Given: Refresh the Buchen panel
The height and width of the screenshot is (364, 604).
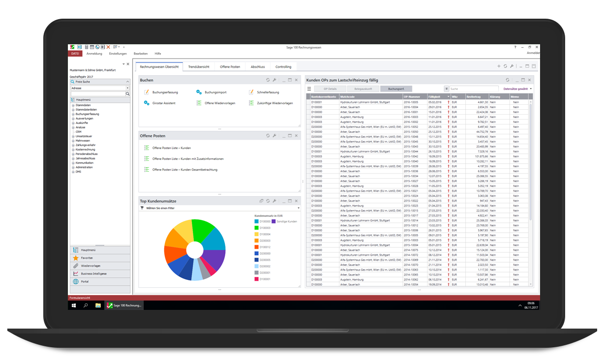Looking at the screenshot, I should [268, 80].
